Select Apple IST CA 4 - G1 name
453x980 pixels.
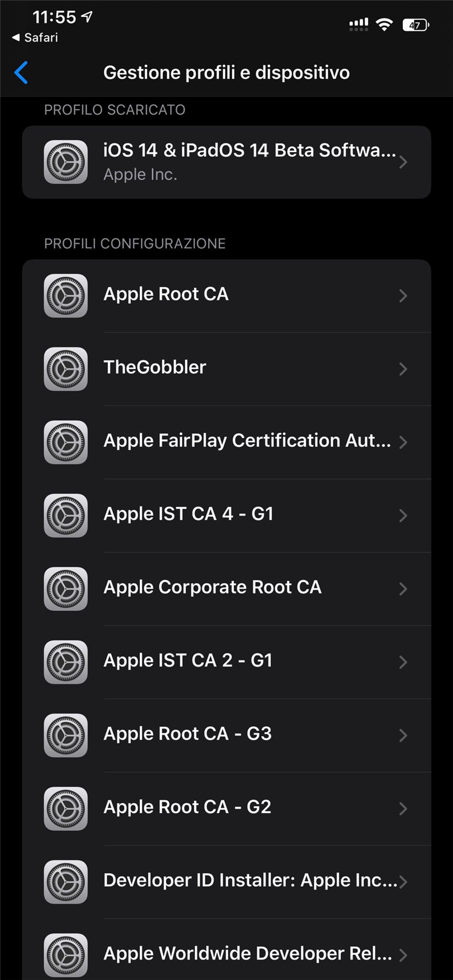[188, 513]
